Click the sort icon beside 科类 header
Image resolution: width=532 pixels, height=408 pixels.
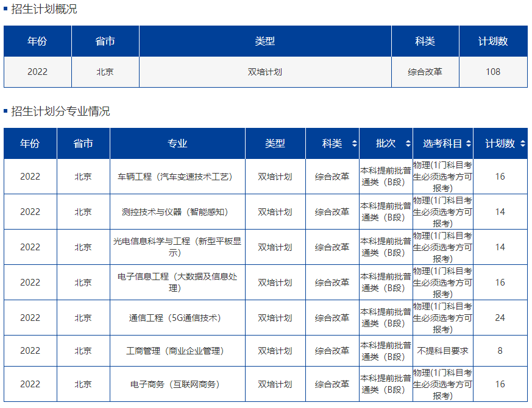355,144
